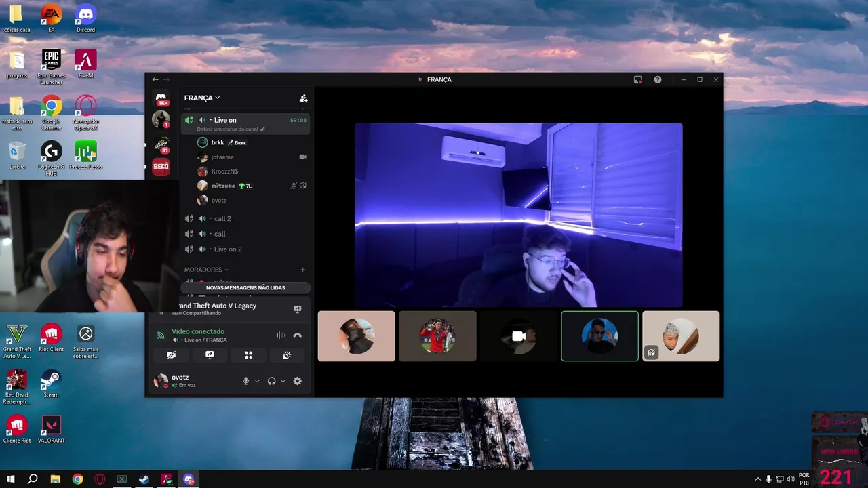Image resolution: width=868 pixels, height=488 pixels.
Task: Open Discord user settings gear
Action: click(297, 381)
